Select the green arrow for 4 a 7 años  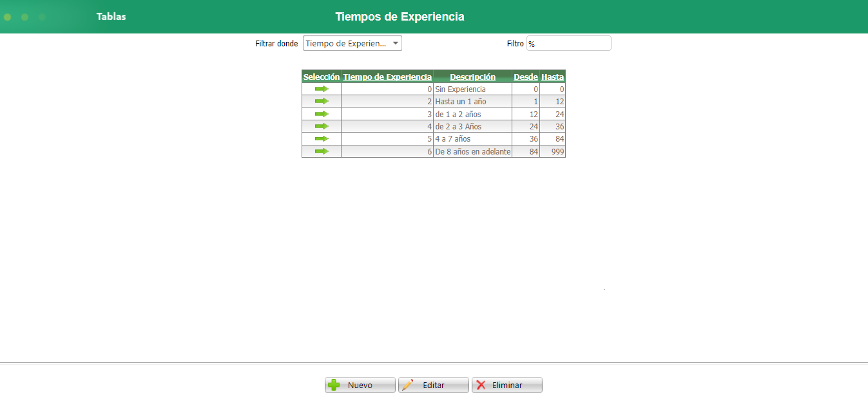point(321,138)
